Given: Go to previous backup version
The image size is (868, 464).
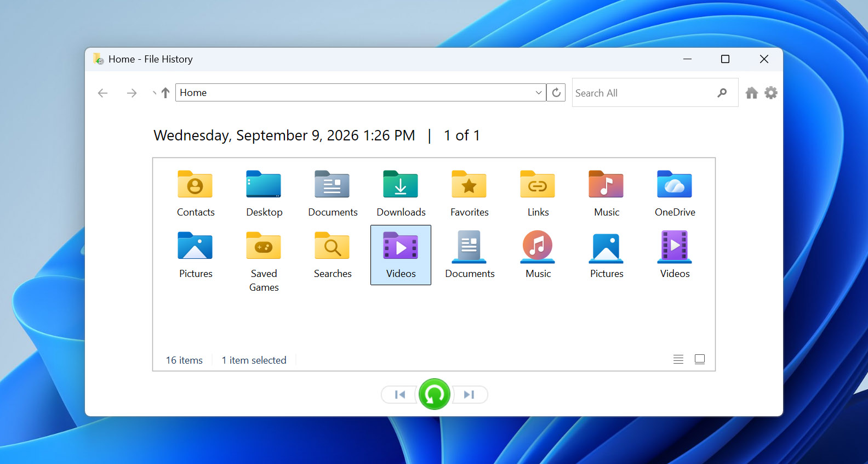Looking at the screenshot, I should [400, 394].
